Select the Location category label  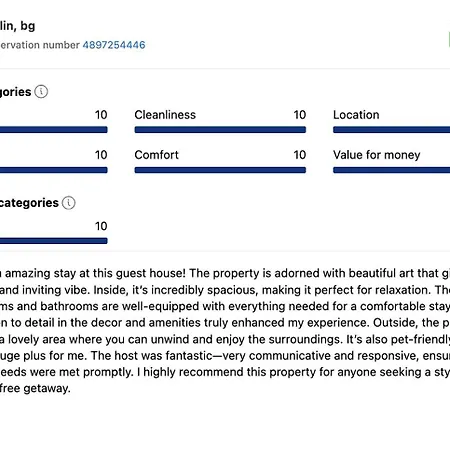click(356, 115)
